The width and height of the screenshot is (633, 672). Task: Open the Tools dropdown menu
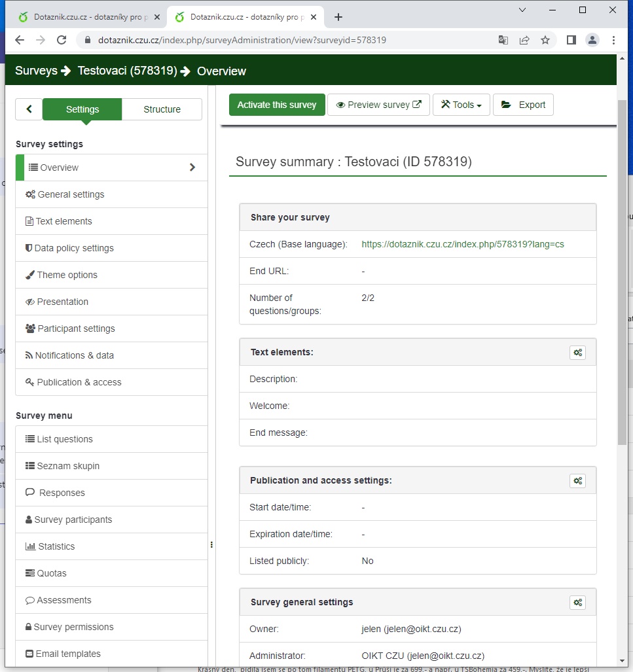click(461, 105)
